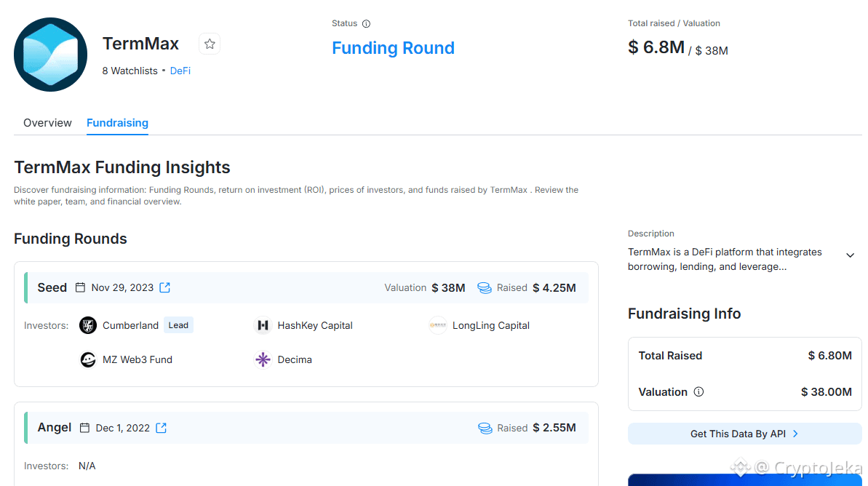Viewport: 868px width, 486px height.
Task: Open Cumberland investor logo
Action: point(88,325)
